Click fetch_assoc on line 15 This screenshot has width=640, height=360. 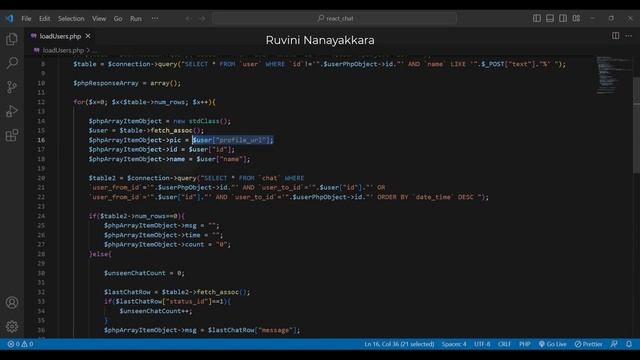tap(171, 131)
